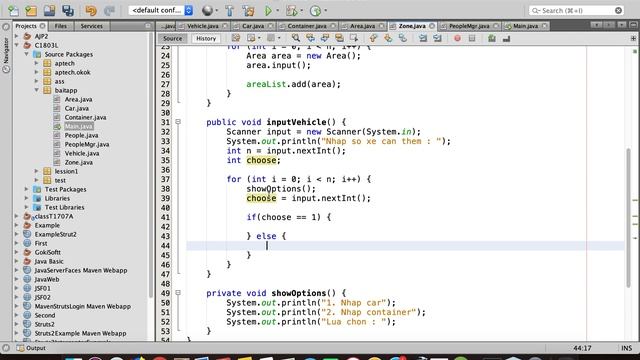
Task: Open the PeopleMgr.java editor tab
Action: 469,26
